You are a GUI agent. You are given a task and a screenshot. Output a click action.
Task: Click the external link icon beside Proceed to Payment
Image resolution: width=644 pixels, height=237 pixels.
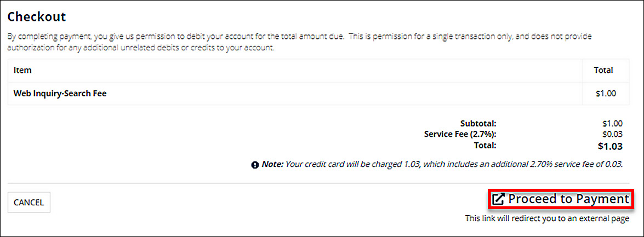pos(498,199)
